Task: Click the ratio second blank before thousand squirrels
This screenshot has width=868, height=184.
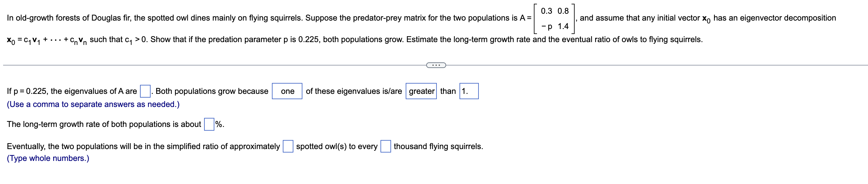Action: pos(385,146)
